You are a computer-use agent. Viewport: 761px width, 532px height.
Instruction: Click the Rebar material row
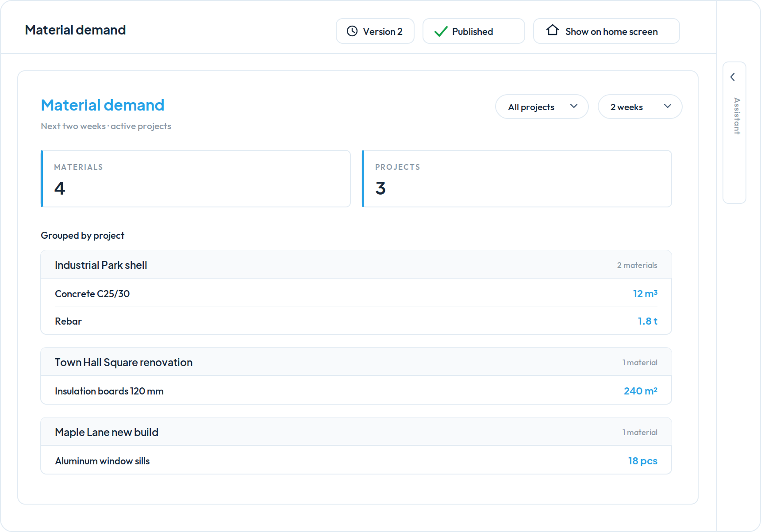point(356,321)
